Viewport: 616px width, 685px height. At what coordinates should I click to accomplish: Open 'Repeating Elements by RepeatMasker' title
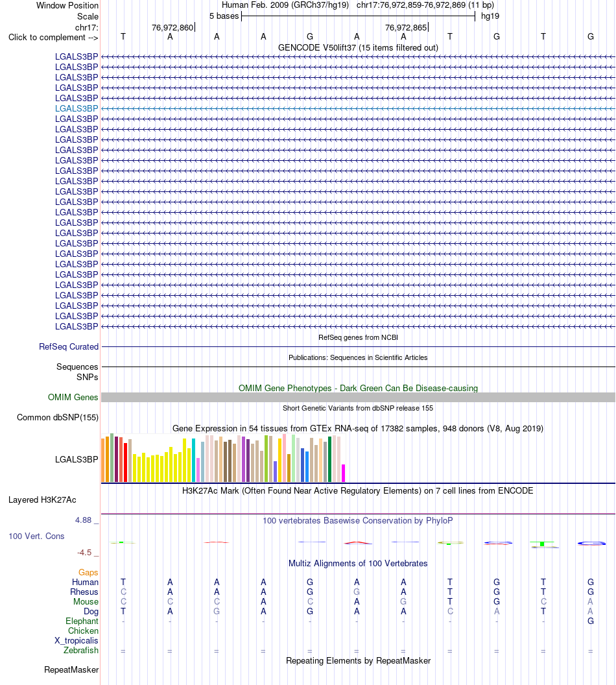coord(358,660)
